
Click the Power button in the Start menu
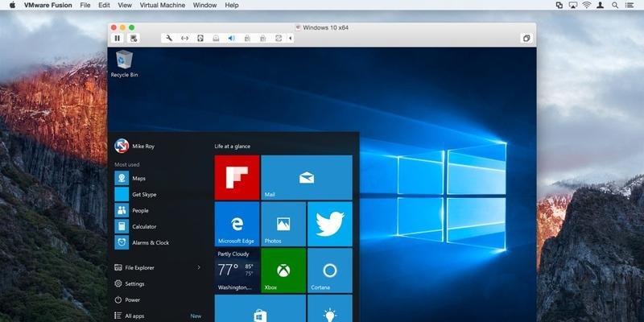(x=127, y=299)
